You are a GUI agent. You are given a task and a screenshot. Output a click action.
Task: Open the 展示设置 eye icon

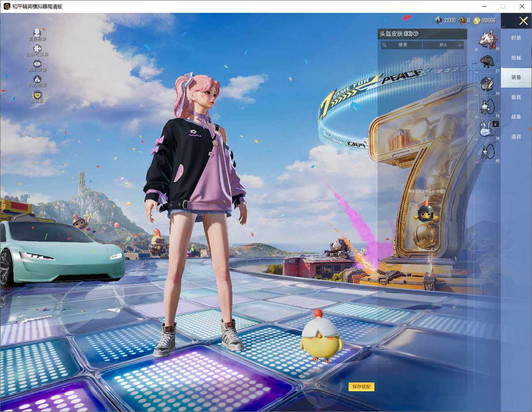[37, 64]
